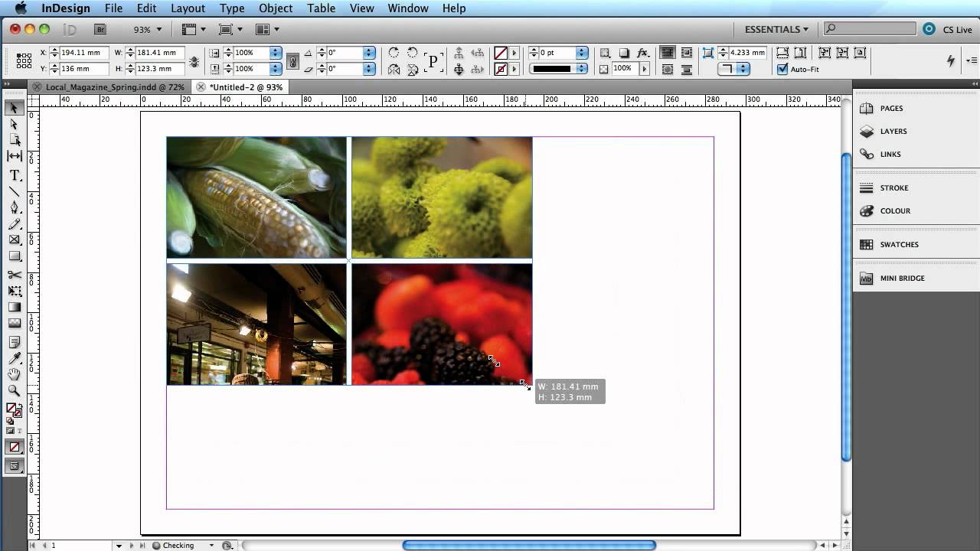Screen dimensions: 980x551
Task: Click Center Content icon
Action: click(861, 53)
